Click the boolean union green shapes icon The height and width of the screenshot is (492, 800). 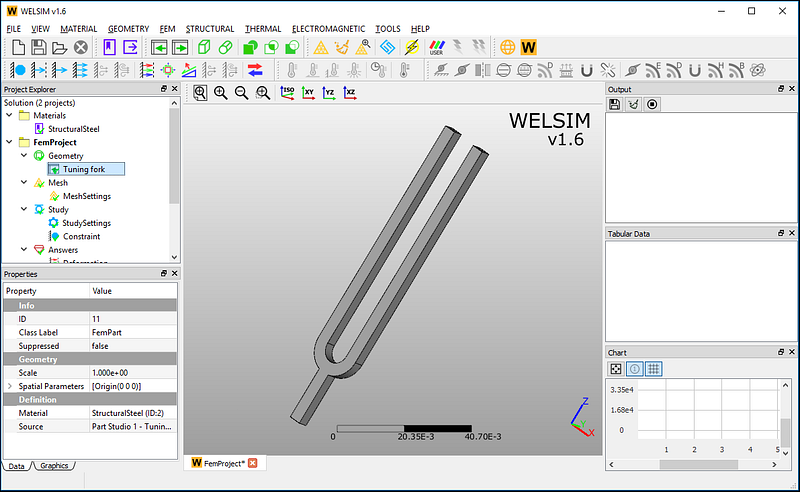coord(250,47)
